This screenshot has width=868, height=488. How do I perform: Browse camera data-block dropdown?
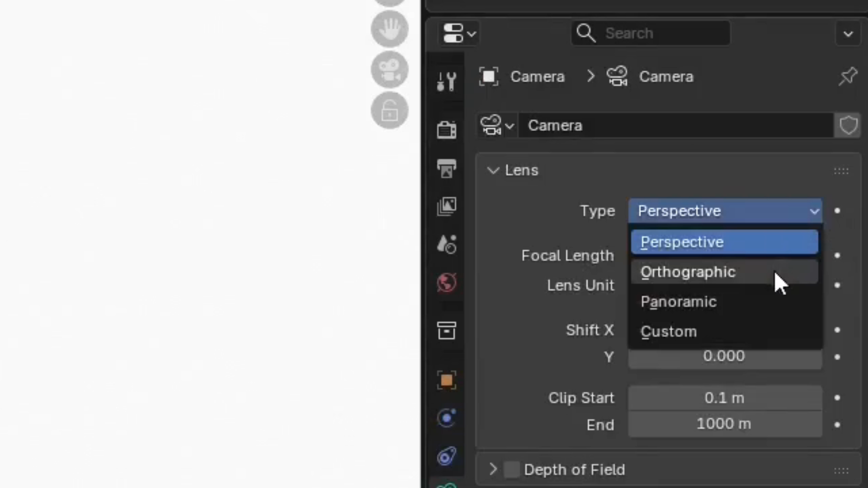pos(497,125)
